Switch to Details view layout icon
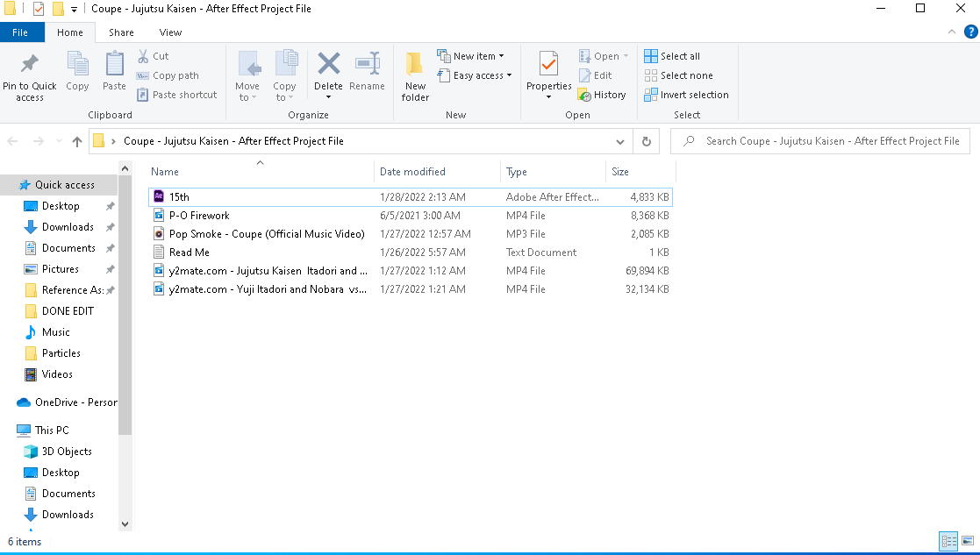Image resolution: width=980 pixels, height=555 pixels. tap(948, 541)
